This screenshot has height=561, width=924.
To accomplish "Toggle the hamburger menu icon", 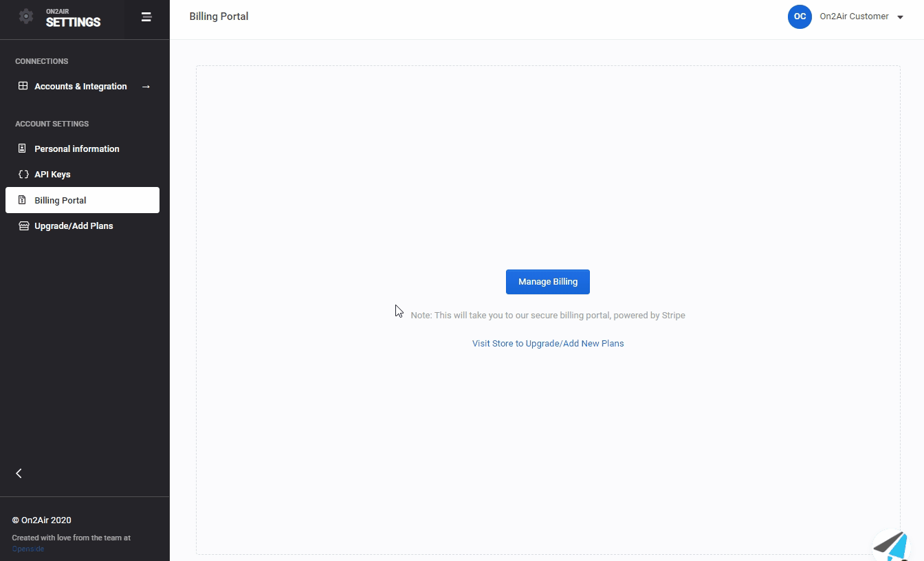I will pos(146,17).
